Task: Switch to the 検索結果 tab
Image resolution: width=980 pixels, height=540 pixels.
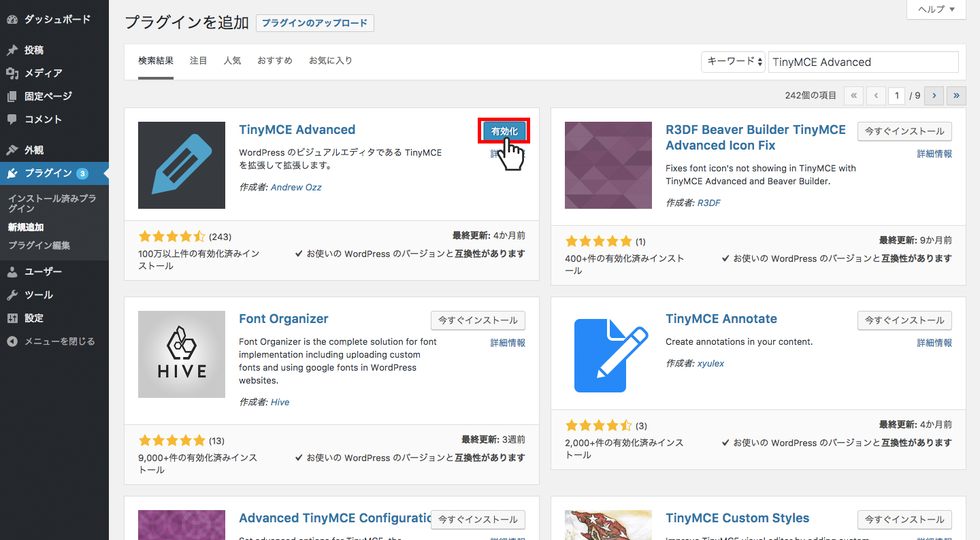Action: point(156,61)
